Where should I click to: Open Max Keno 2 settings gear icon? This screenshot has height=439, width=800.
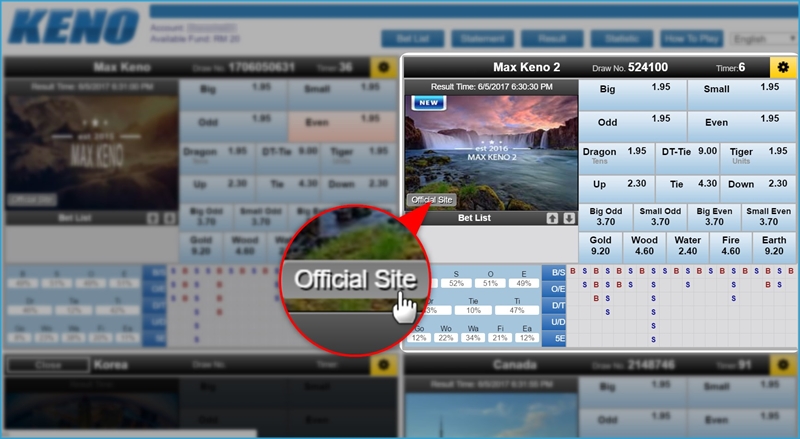click(x=781, y=67)
